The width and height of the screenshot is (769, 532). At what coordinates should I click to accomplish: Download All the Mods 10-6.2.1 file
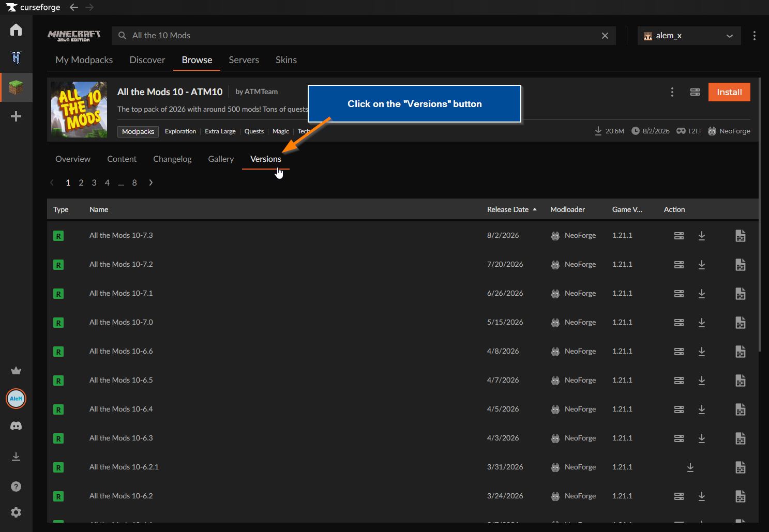(690, 467)
